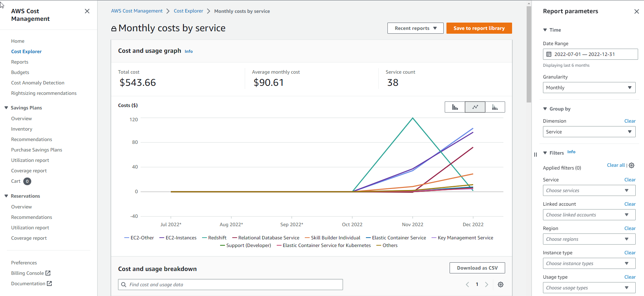The image size is (644, 296).
Task: Click the lock icon beside report title
Action: pos(114,28)
